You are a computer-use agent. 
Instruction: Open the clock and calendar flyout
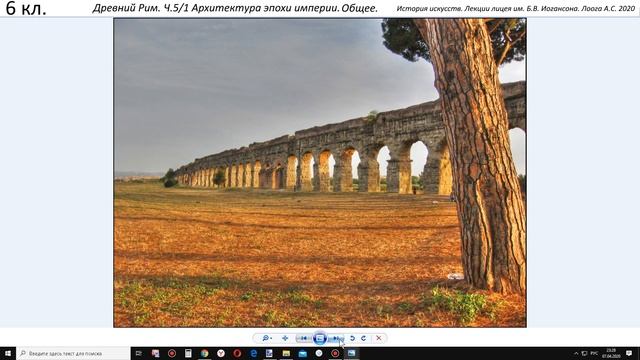tap(611, 353)
